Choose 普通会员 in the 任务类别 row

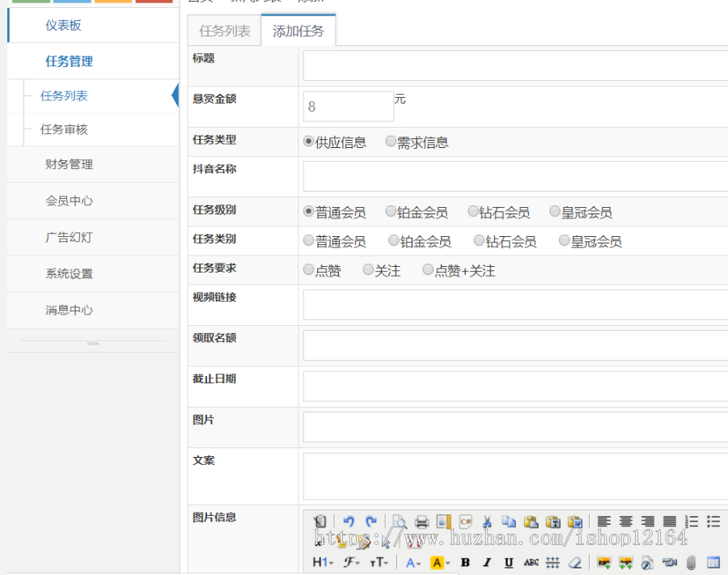point(309,240)
